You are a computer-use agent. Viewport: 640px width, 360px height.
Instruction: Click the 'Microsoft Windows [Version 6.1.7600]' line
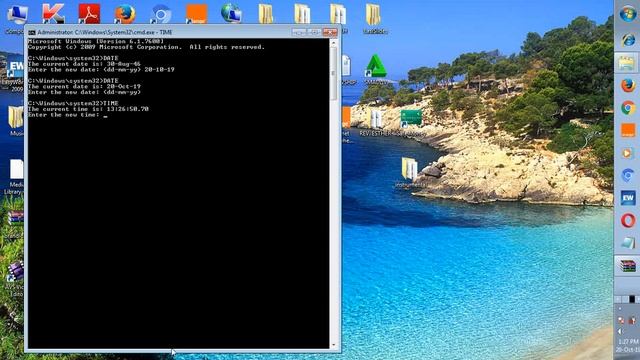(96, 41)
